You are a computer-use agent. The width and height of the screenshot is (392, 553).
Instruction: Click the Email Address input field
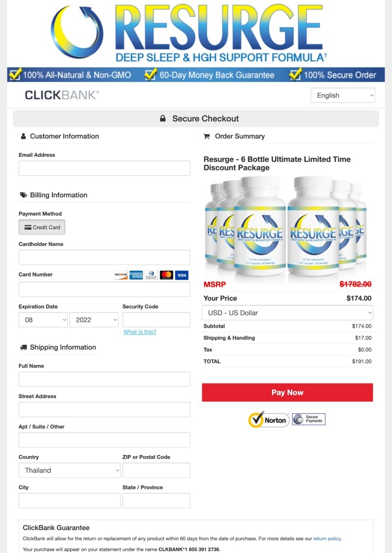click(104, 168)
